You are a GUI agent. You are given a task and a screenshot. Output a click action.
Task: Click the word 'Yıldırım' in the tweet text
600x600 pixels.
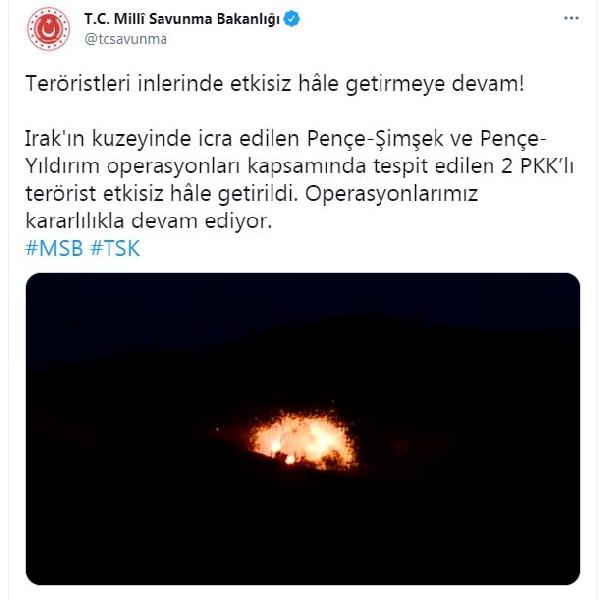(62, 166)
